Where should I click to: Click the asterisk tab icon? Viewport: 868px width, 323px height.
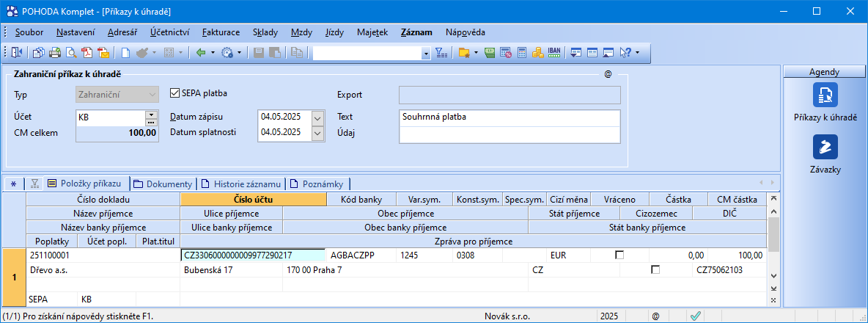(14, 184)
